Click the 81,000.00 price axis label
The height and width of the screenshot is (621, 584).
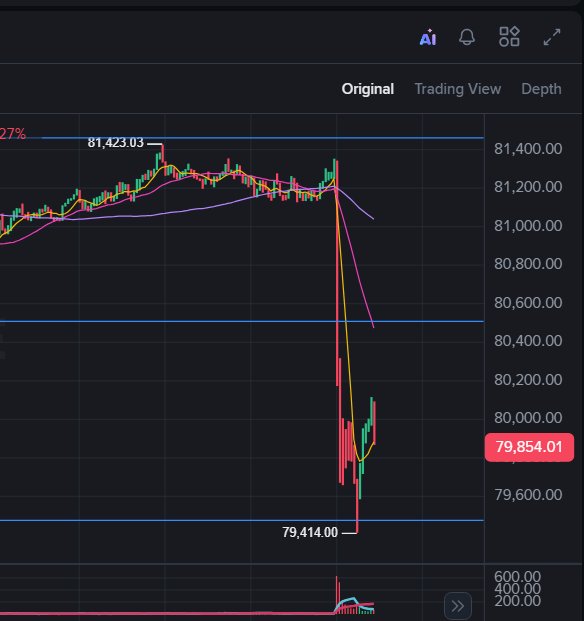pyautogui.click(x=528, y=226)
